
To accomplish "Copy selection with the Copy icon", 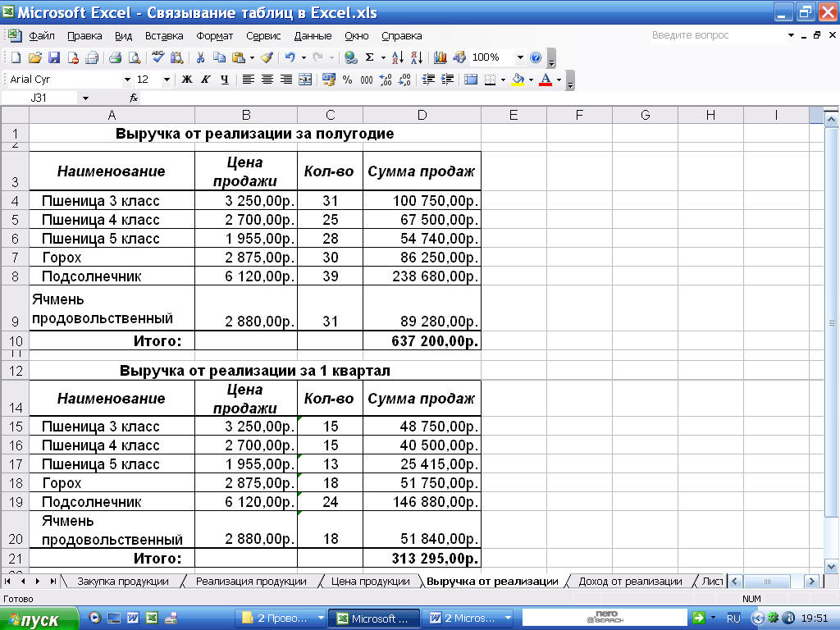I will tap(219, 57).
